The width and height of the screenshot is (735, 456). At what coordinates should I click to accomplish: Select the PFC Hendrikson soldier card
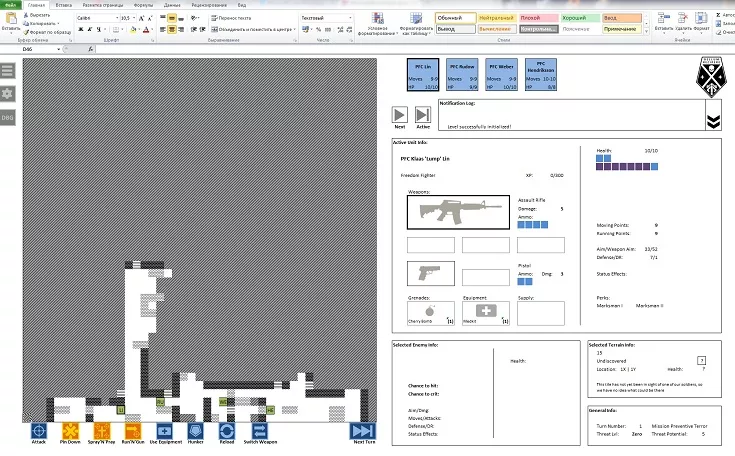point(539,75)
